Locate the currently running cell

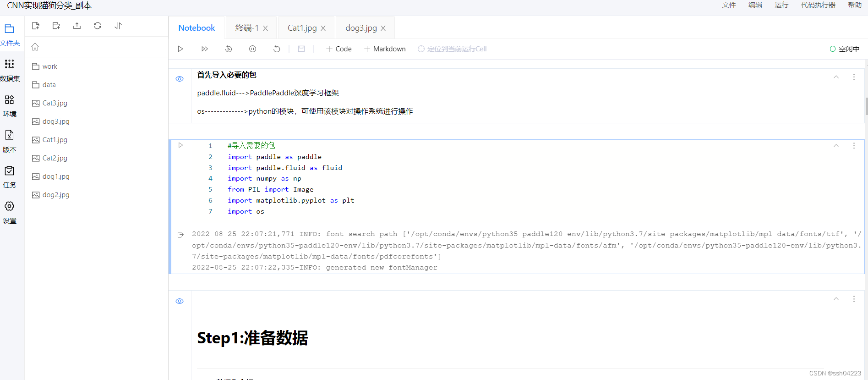[452, 49]
